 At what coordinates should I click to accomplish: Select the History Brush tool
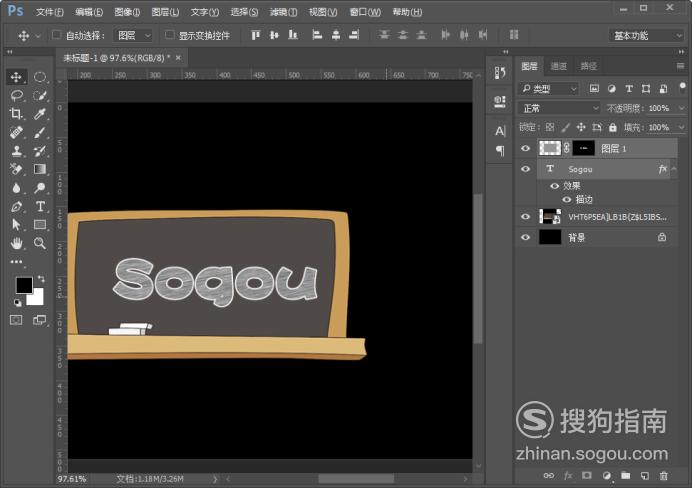pos(40,151)
